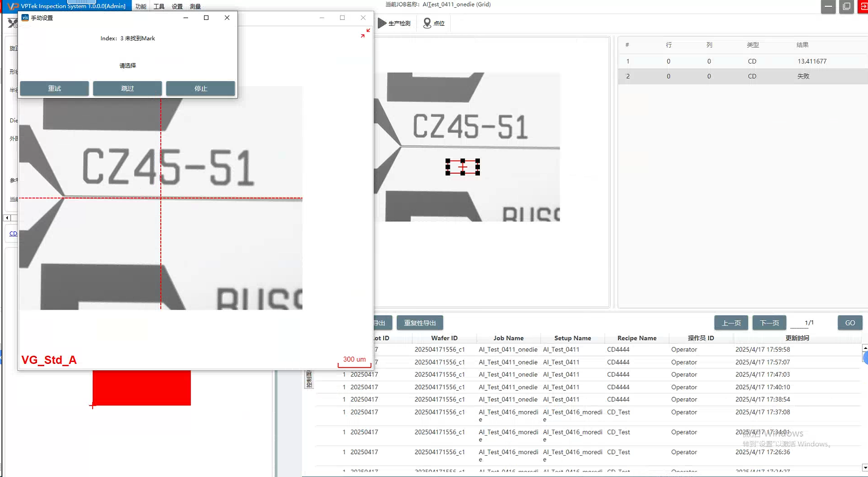Select the record updated 2025/4/17 17:47:03
The height and width of the screenshot is (477, 868).
(588, 375)
